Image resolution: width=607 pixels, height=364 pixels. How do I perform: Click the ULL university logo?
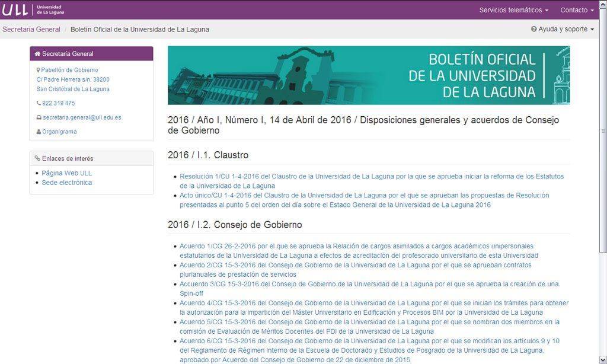point(33,9)
